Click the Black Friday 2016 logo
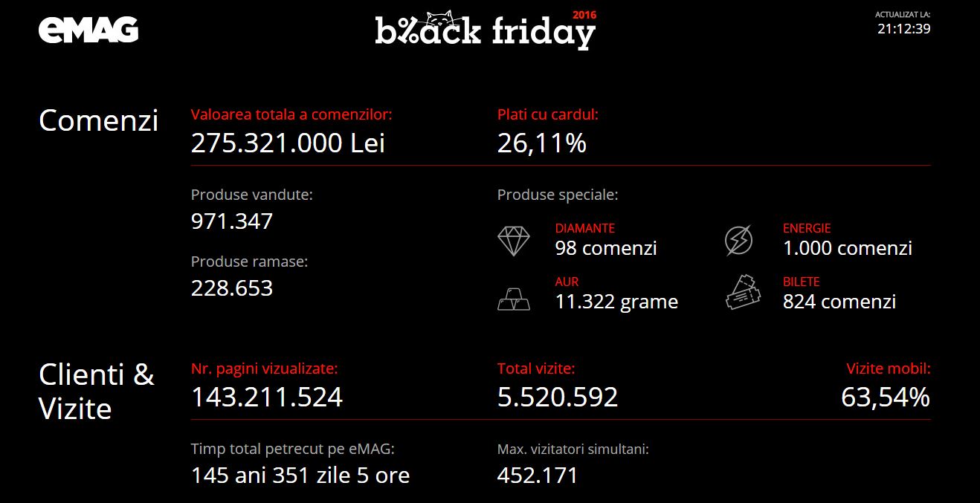 click(x=485, y=31)
